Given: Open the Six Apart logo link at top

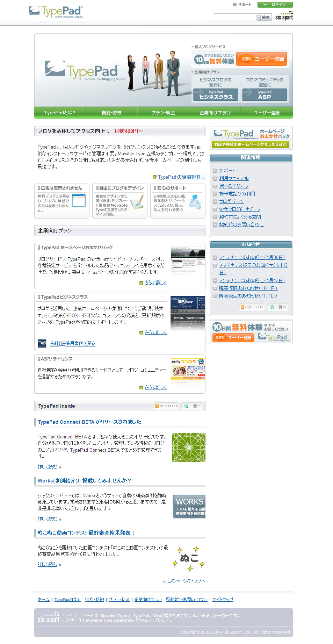Looking at the screenshot, I should (284, 16).
